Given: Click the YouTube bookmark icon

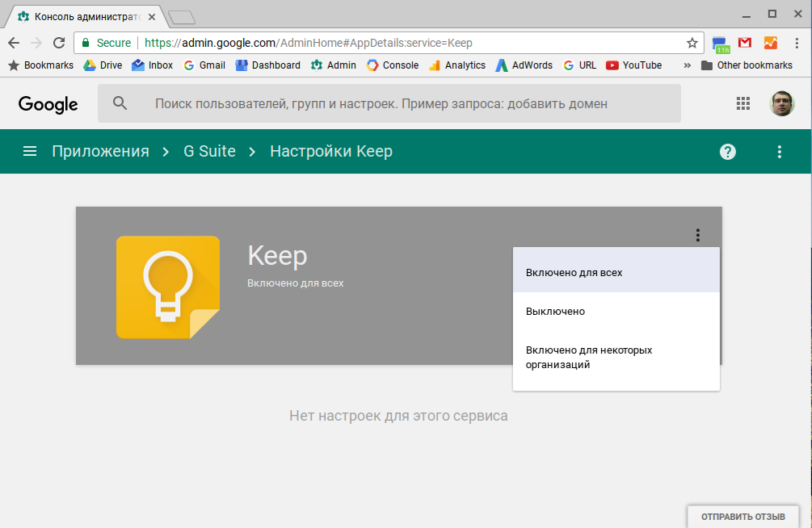Looking at the screenshot, I should point(610,65).
